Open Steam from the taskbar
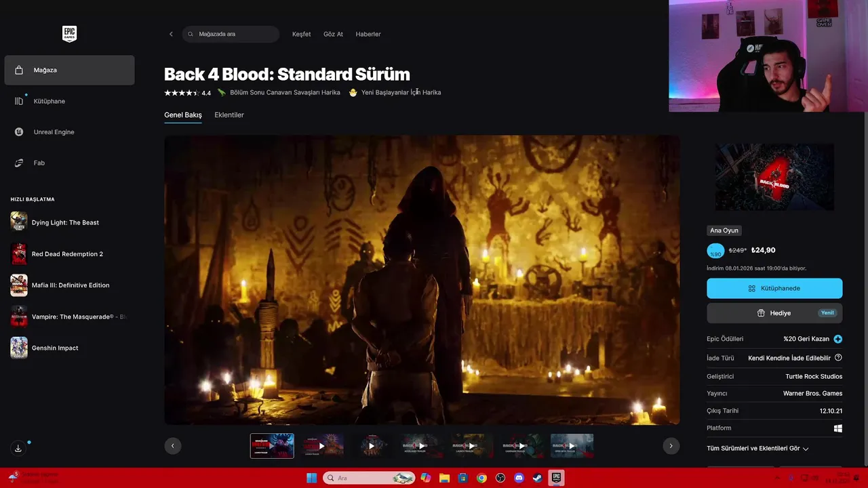 click(538, 478)
